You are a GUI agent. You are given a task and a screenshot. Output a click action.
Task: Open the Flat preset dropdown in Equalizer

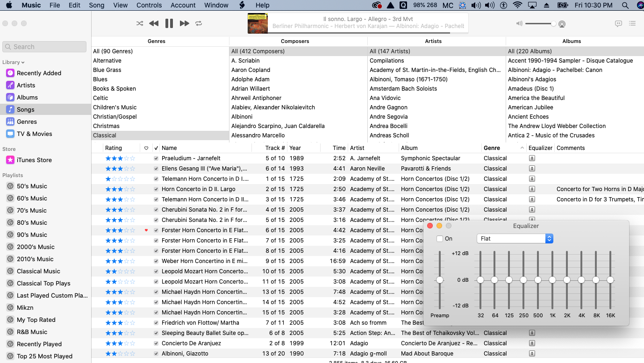pos(515,239)
